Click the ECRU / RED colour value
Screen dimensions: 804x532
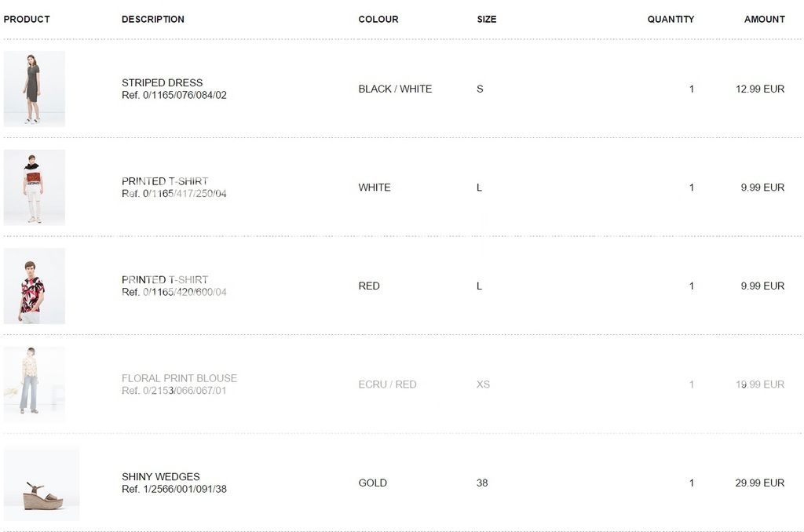click(x=387, y=384)
